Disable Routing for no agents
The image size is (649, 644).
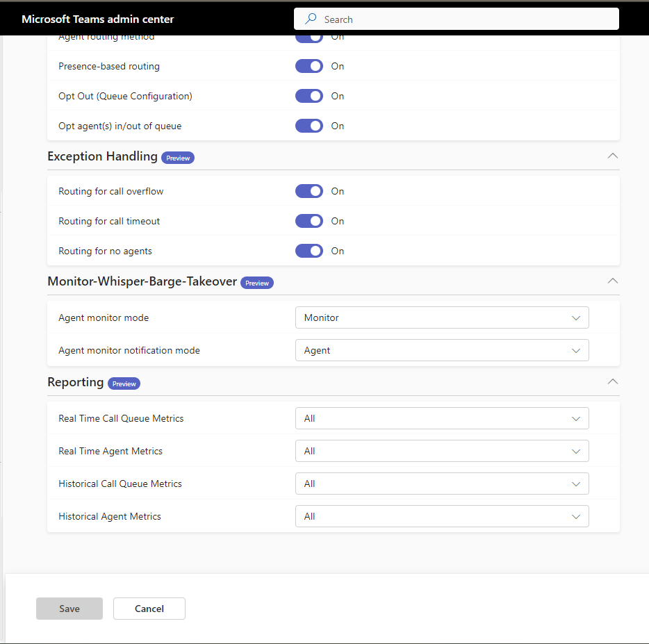tap(309, 251)
